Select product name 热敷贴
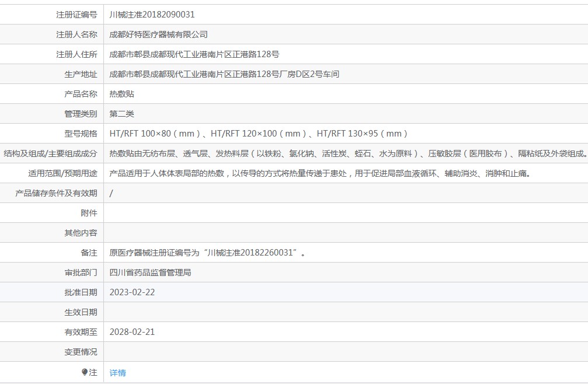This screenshot has height=388, width=588. click(x=121, y=94)
